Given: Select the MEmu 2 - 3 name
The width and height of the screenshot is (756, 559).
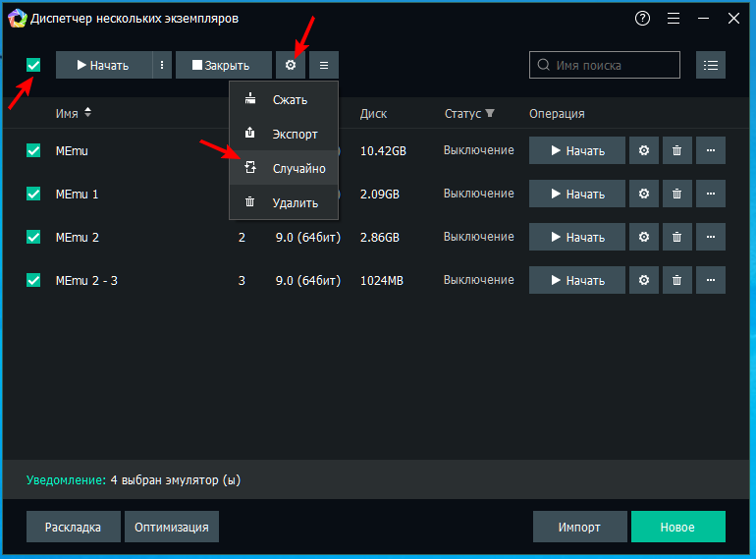Looking at the screenshot, I should tap(86, 280).
